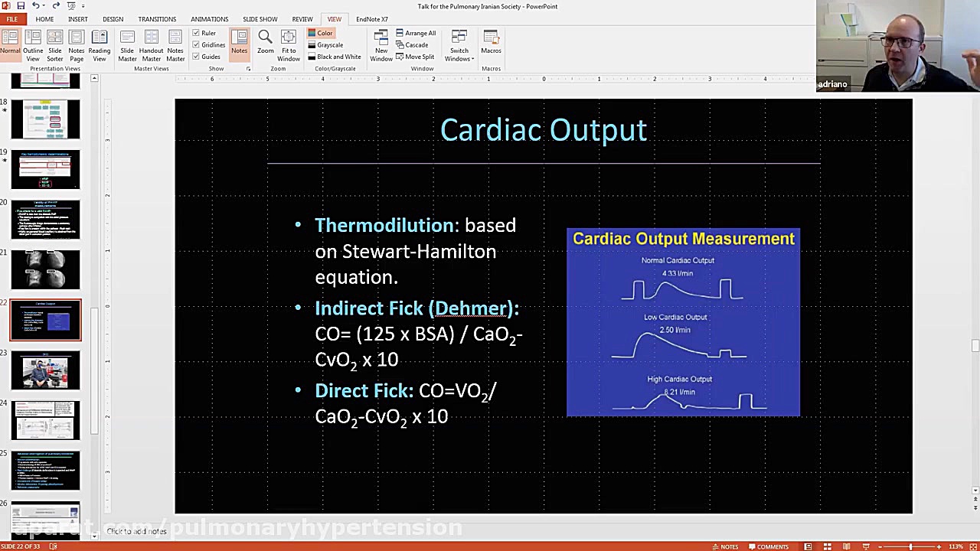Click zoom out minus in status bar
Image resolution: width=980 pixels, height=551 pixels.
(x=881, y=546)
